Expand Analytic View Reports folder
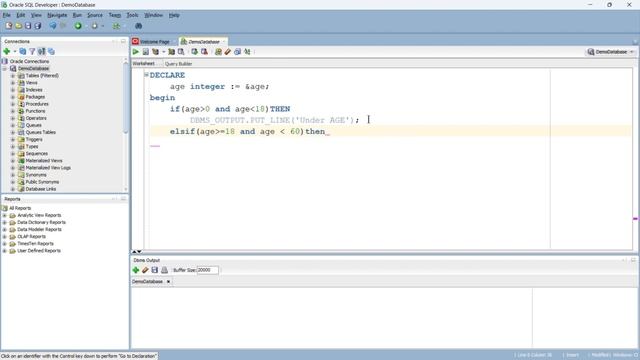The image size is (640, 360). [x=4, y=216]
